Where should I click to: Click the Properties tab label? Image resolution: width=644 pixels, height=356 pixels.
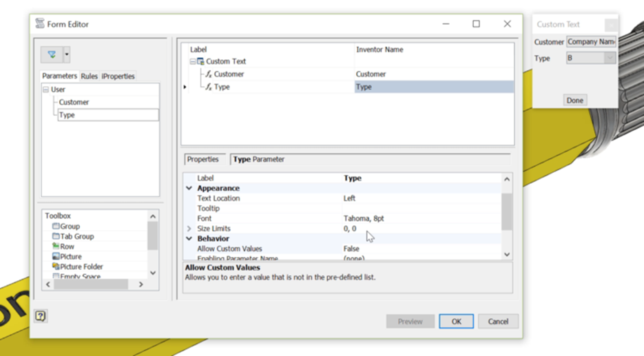pos(203,159)
